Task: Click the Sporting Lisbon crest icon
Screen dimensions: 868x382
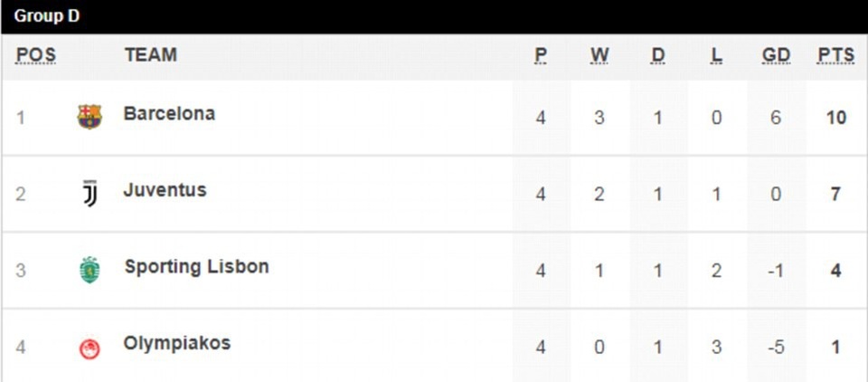Action: (x=90, y=270)
